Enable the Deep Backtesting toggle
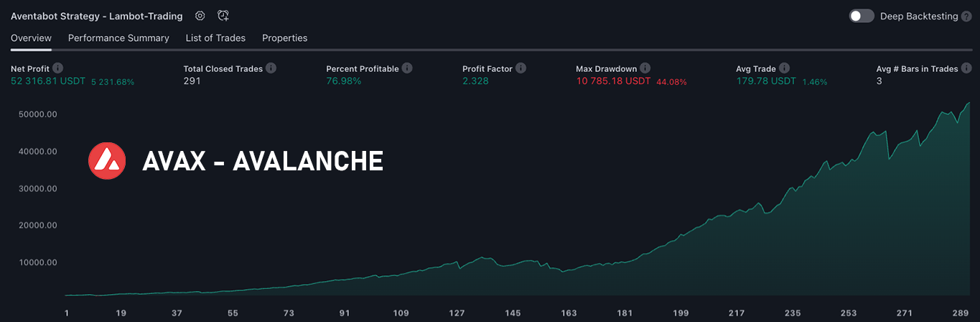Viewport: 980px width, 322px height. (862, 16)
